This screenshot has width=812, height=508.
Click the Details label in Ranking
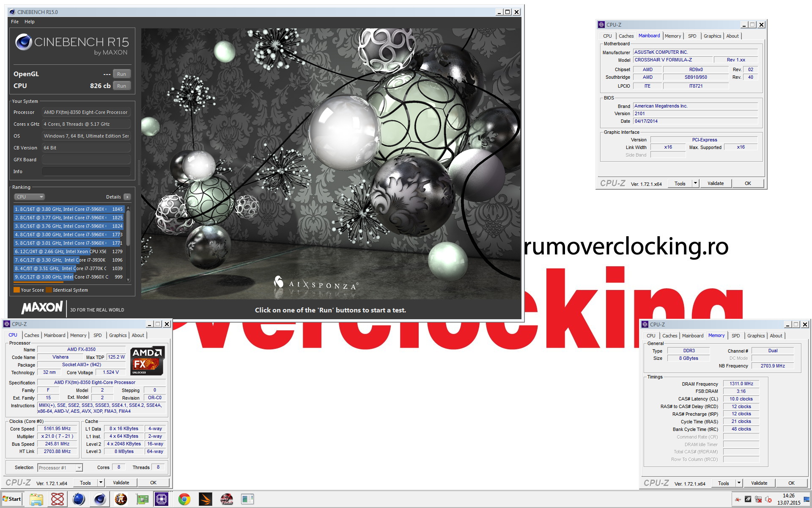pyautogui.click(x=113, y=197)
